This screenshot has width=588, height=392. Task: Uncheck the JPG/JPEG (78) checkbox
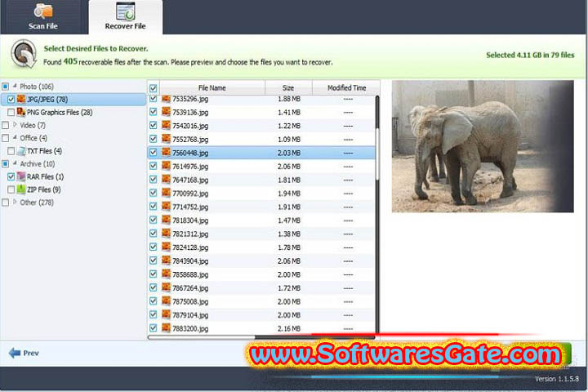click(x=11, y=100)
